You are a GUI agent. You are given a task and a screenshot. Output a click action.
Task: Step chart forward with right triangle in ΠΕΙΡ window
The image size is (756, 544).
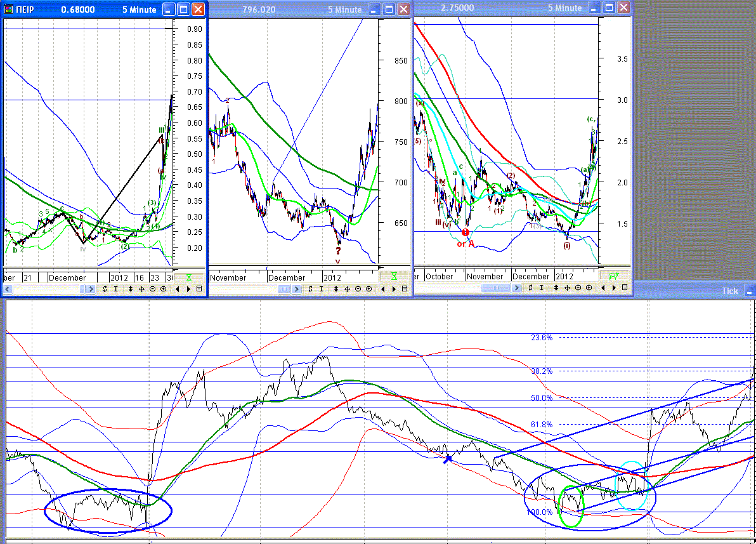point(188,289)
